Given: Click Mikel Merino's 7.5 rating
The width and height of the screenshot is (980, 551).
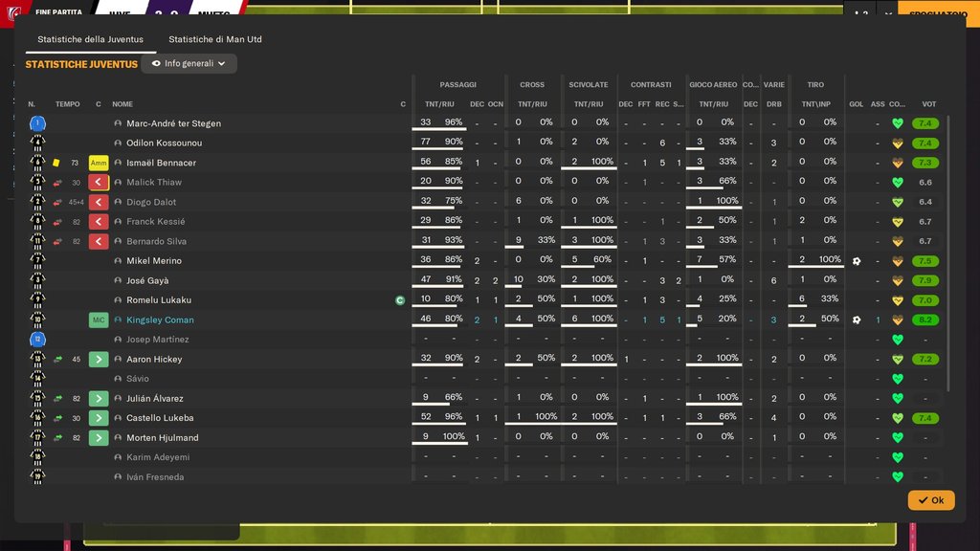Looking at the screenshot, I should (x=925, y=261).
